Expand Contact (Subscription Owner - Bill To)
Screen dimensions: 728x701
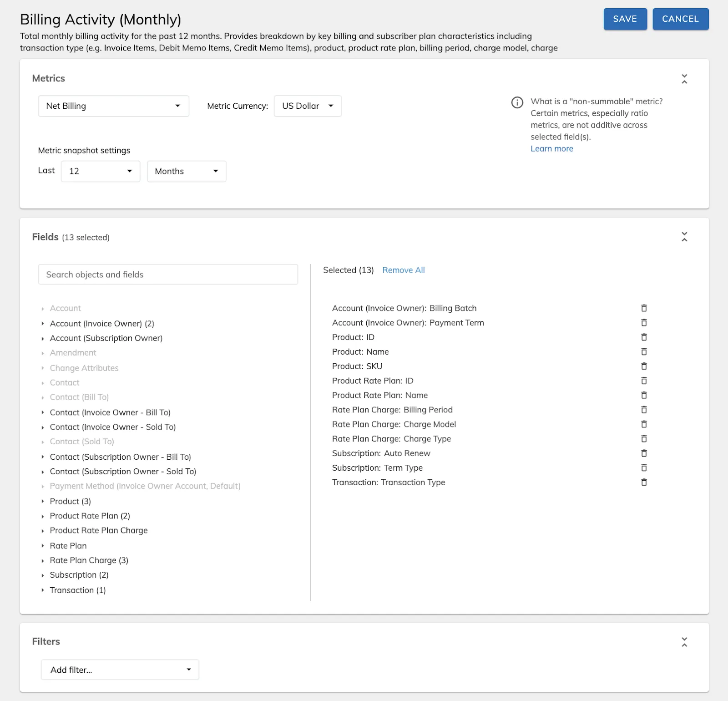(43, 457)
